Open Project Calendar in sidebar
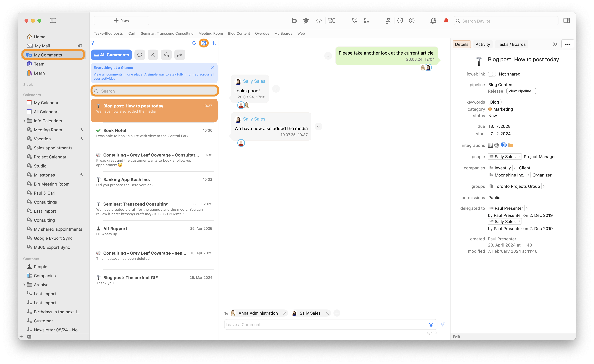Image resolution: width=594 pixels, height=364 pixels. pyautogui.click(x=53, y=157)
